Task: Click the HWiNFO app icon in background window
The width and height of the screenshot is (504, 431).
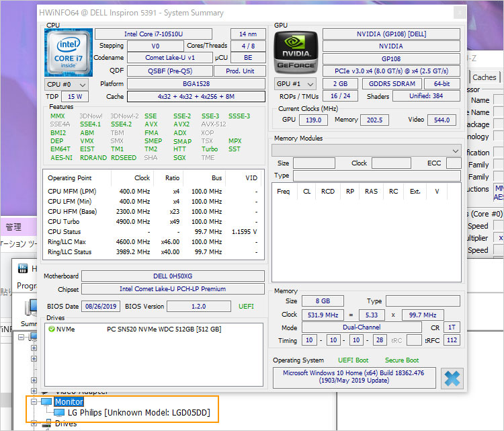Action: [x=23, y=268]
